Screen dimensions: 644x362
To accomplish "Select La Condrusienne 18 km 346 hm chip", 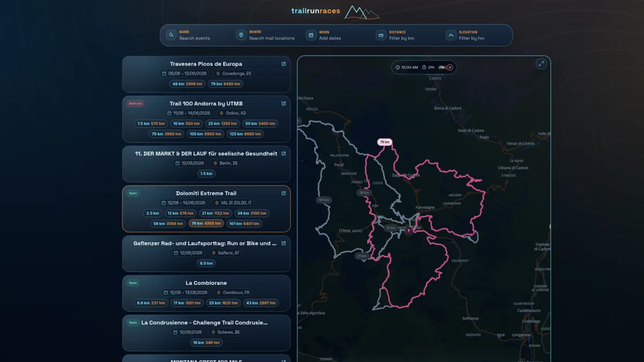I will [206, 342].
